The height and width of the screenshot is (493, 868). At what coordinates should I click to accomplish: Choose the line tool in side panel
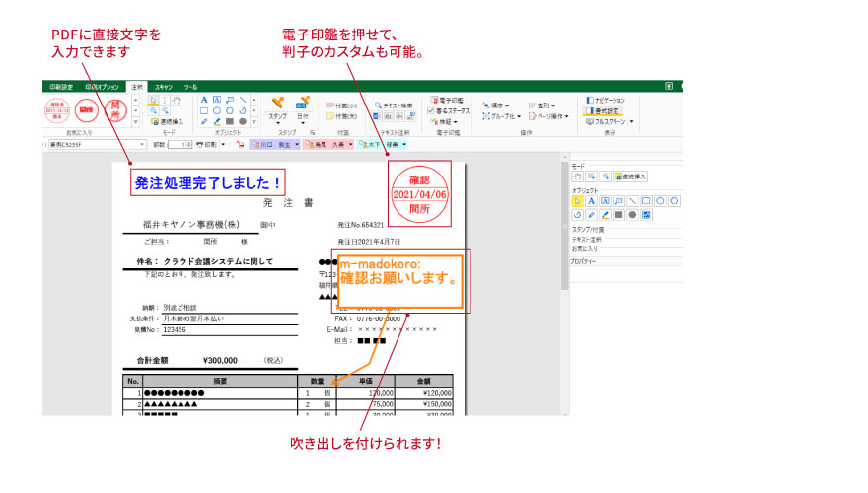(x=632, y=201)
